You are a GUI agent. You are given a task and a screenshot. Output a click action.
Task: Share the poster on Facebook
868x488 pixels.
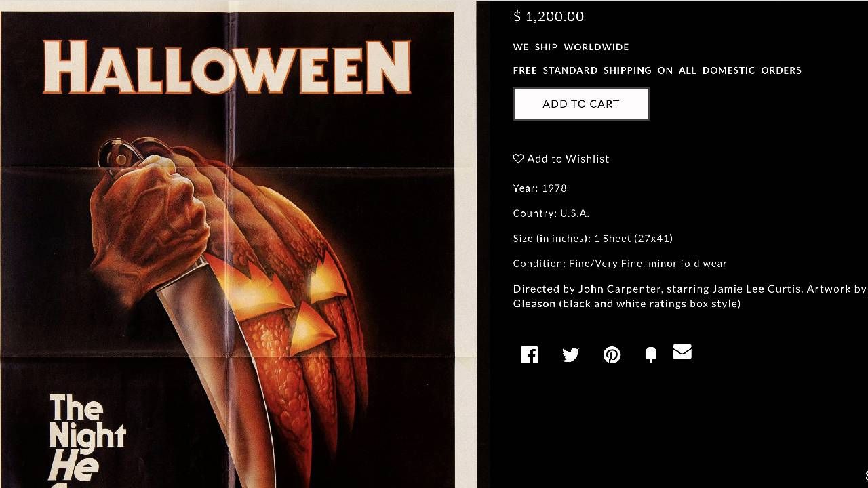pos(529,355)
